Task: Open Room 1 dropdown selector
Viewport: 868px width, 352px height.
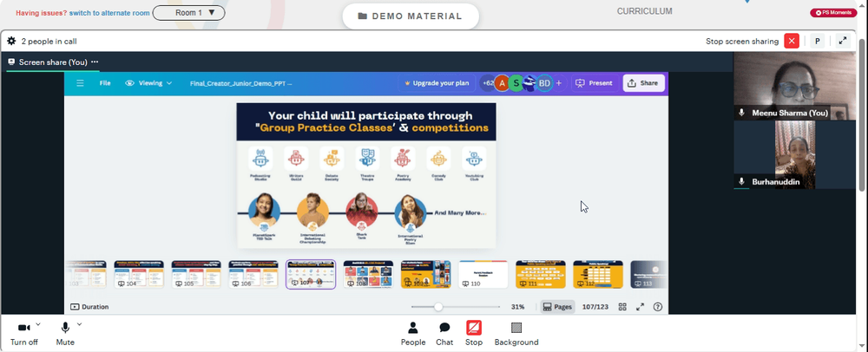Action: [x=188, y=13]
